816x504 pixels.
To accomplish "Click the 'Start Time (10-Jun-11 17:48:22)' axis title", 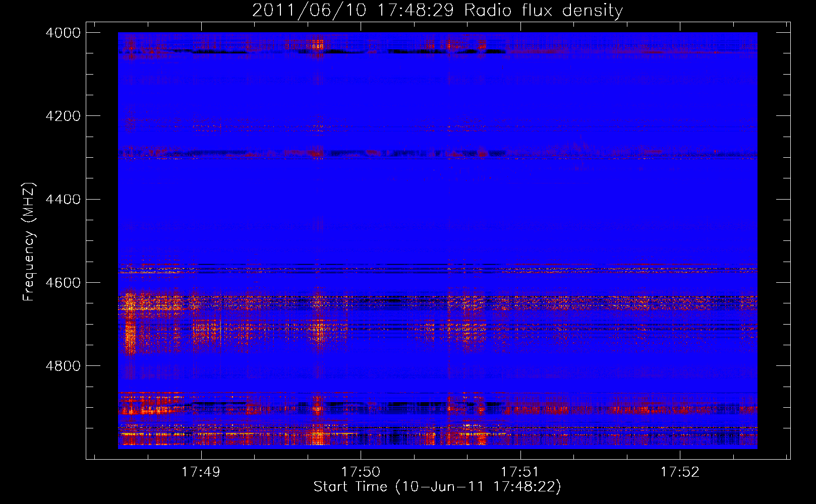I will pyautogui.click(x=437, y=487).
